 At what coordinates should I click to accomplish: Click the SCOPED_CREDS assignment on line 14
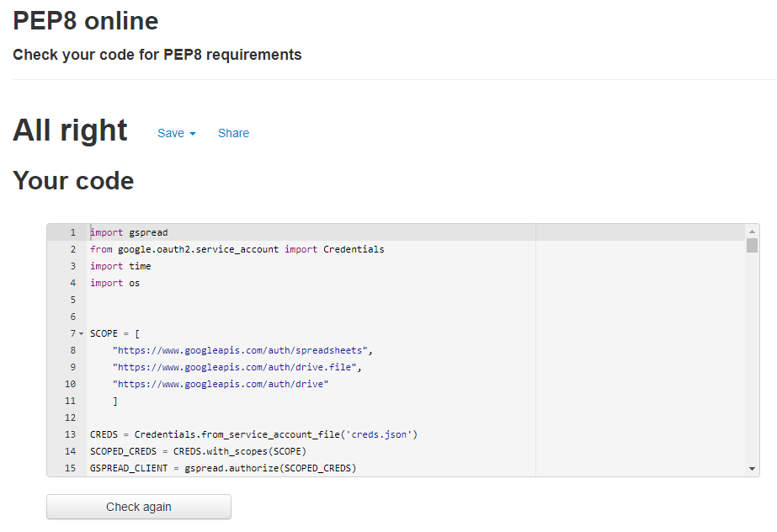pyautogui.click(x=198, y=451)
